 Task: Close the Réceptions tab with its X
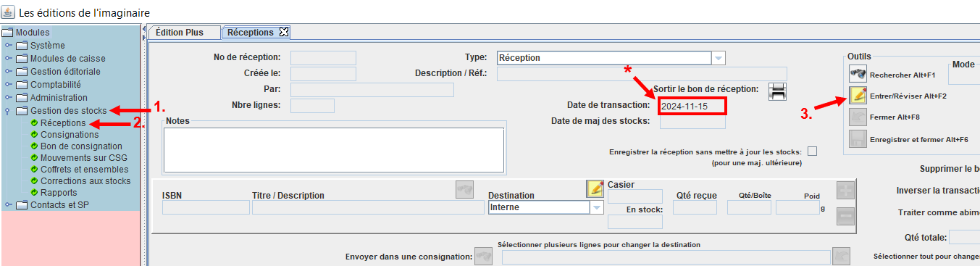[x=284, y=32]
